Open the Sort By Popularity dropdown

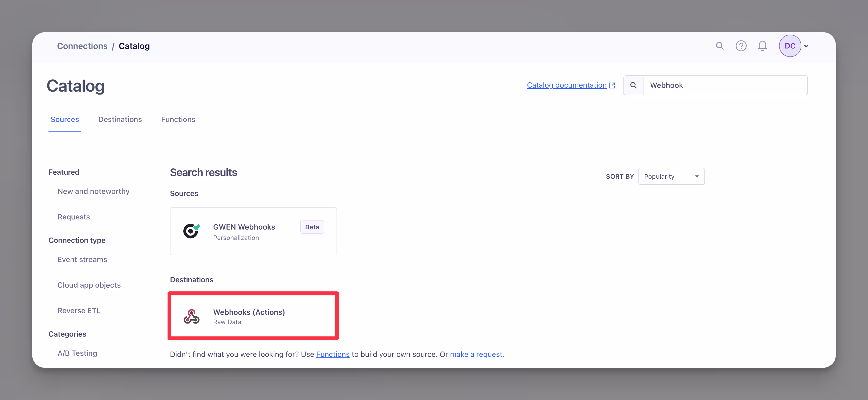[671, 176]
